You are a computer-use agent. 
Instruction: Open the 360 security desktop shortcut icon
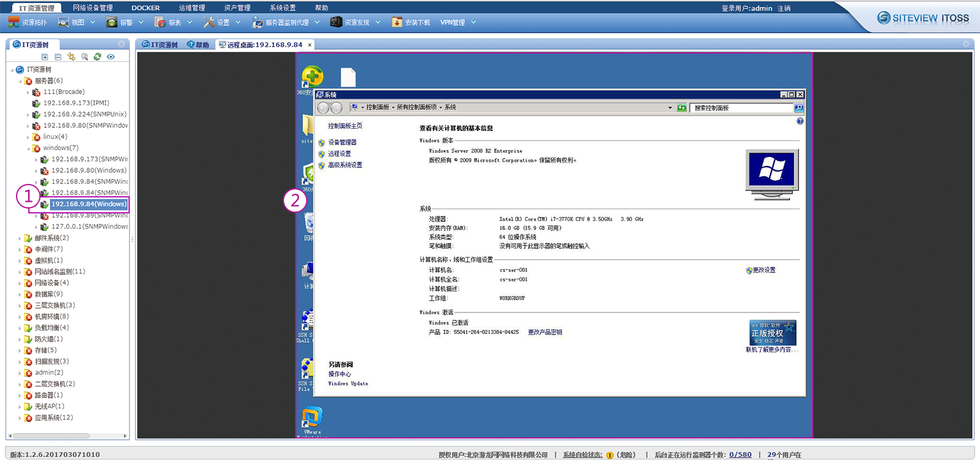tap(312, 77)
